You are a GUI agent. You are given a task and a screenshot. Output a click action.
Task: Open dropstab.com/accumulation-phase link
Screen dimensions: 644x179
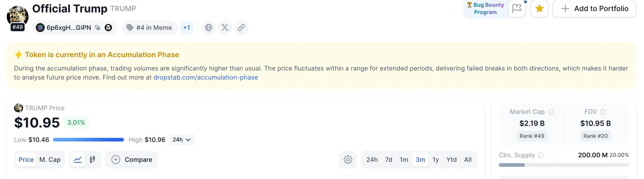[206, 78]
